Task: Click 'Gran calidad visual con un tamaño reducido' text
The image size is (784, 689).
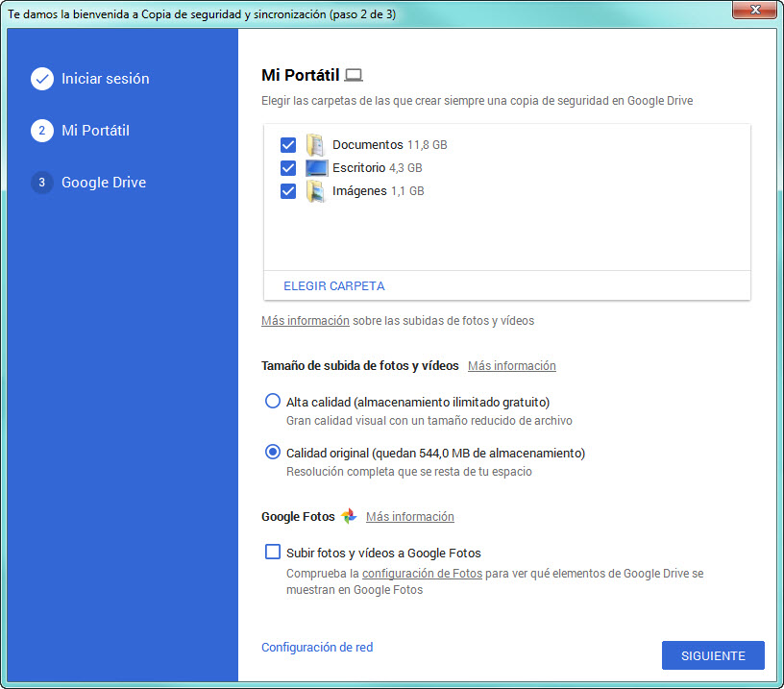Action: [429, 421]
